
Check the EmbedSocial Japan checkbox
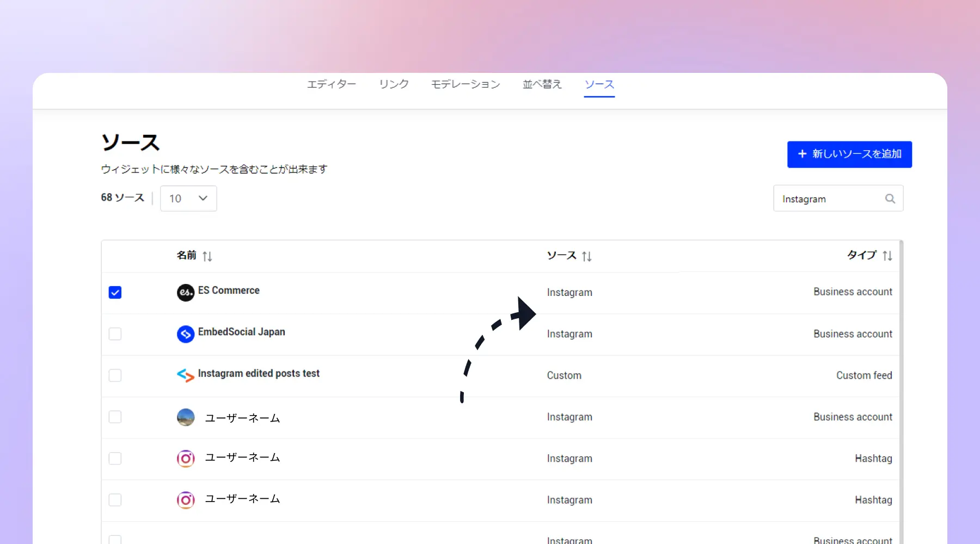pyautogui.click(x=115, y=334)
